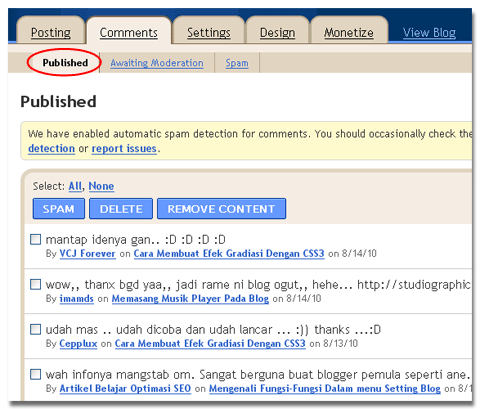Open imamds author profile link
480x409 pixels.
coord(76,299)
